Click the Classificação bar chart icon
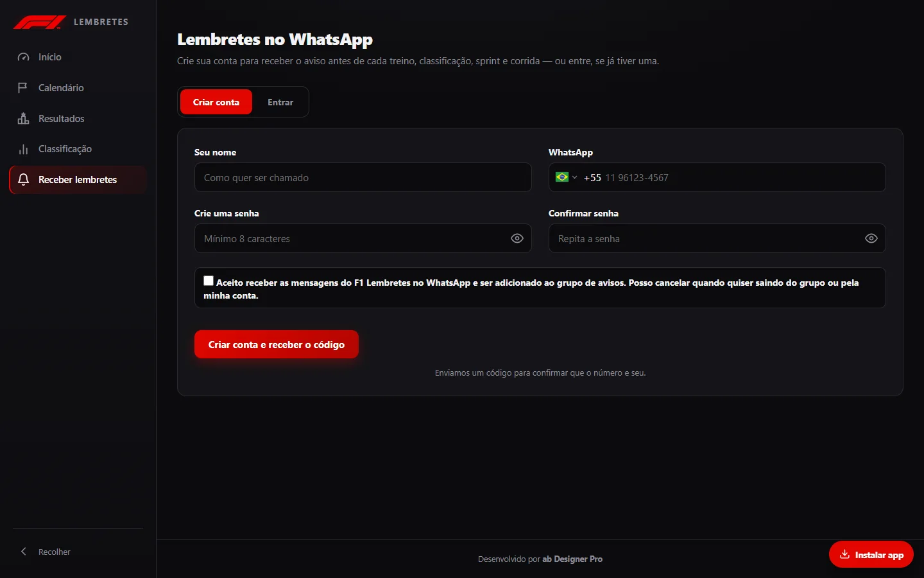Image resolution: width=924 pixels, height=578 pixels. (x=24, y=149)
